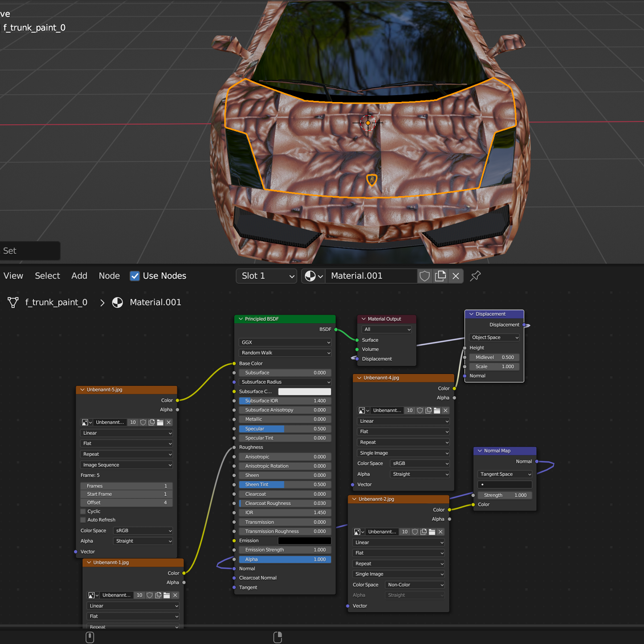
Task: Open image folder icon in Unbenannt-1.jpg node
Action: (167, 595)
